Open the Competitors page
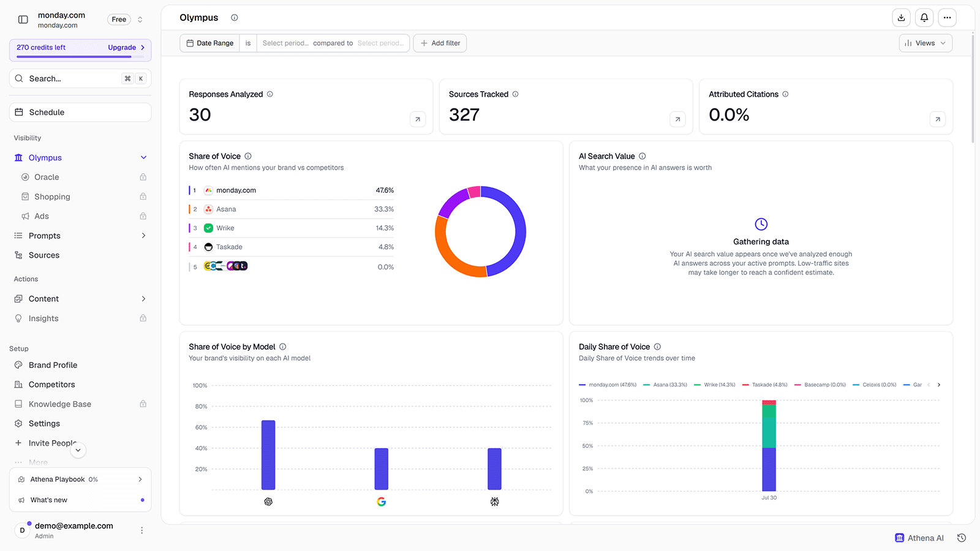980x551 pixels. tap(51, 384)
